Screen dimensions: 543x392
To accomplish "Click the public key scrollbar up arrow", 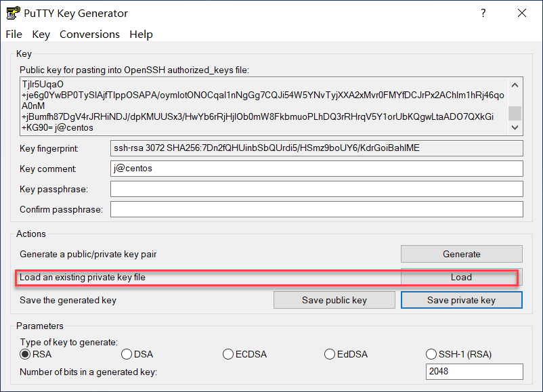I will 515,85.
